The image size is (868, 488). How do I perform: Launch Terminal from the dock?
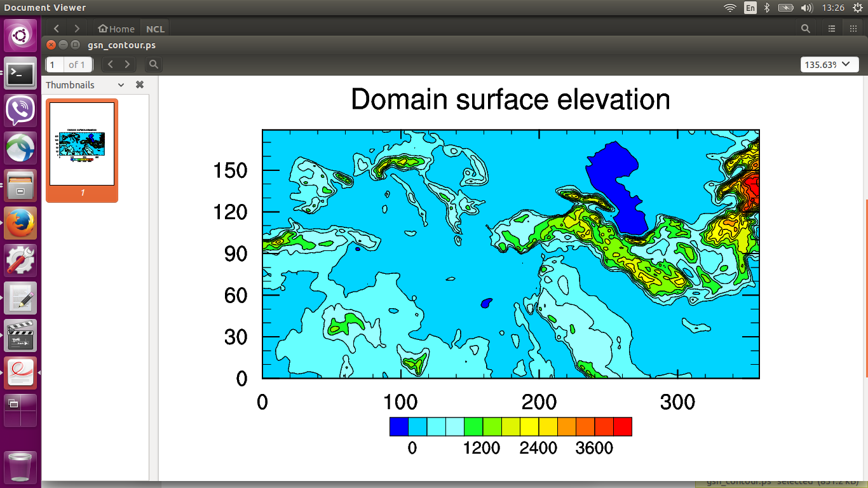[21, 74]
